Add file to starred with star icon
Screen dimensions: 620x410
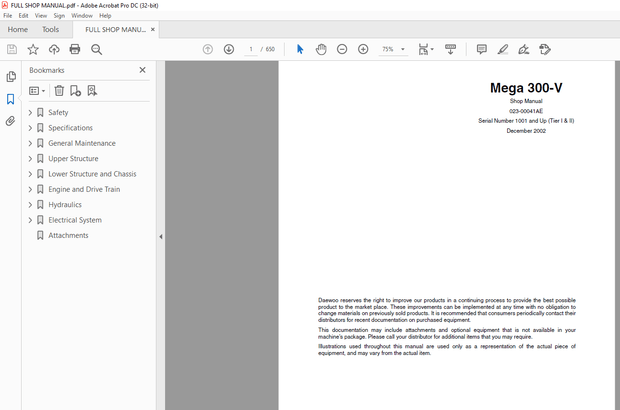pyautogui.click(x=33, y=49)
